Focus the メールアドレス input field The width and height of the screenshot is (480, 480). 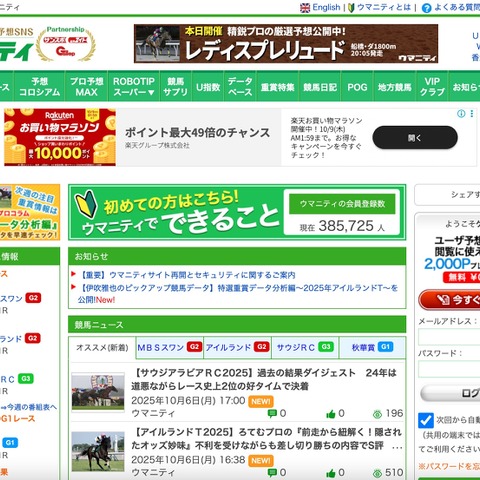pos(449,337)
